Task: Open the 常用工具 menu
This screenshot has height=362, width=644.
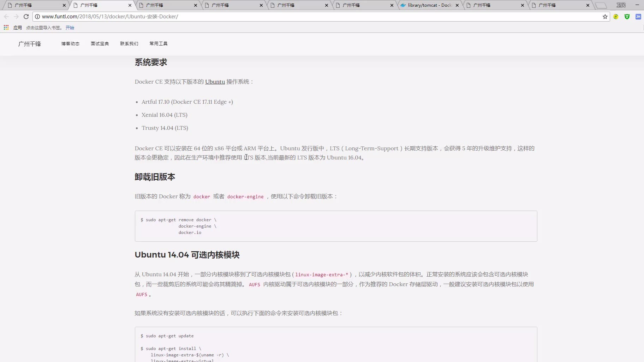Action: click(158, 44)
